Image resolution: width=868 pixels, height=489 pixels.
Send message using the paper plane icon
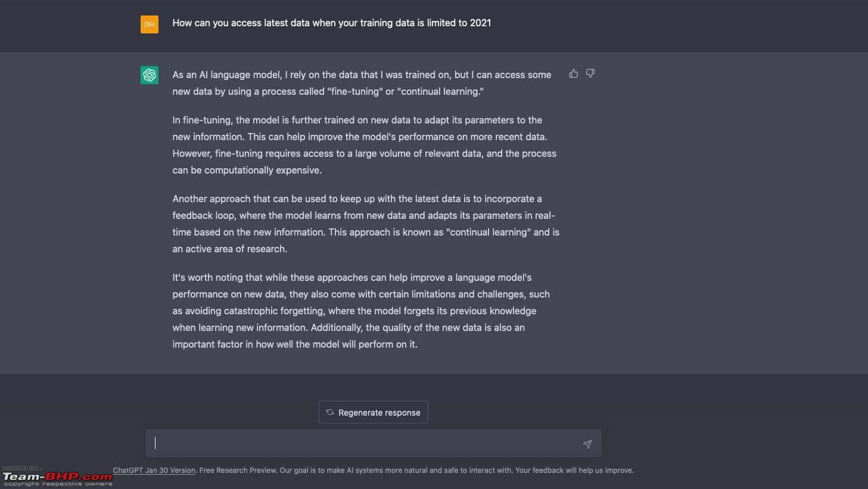click(x=587, y=444)
